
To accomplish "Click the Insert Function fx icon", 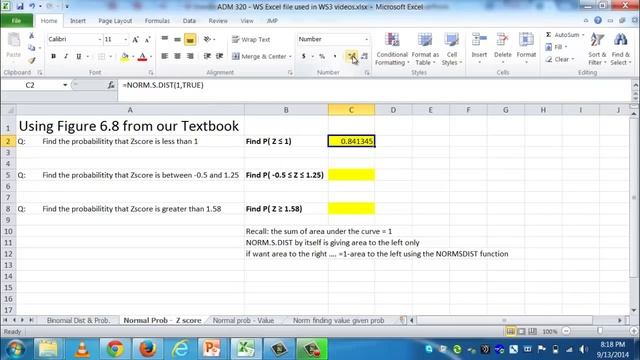I will (111, 85).
